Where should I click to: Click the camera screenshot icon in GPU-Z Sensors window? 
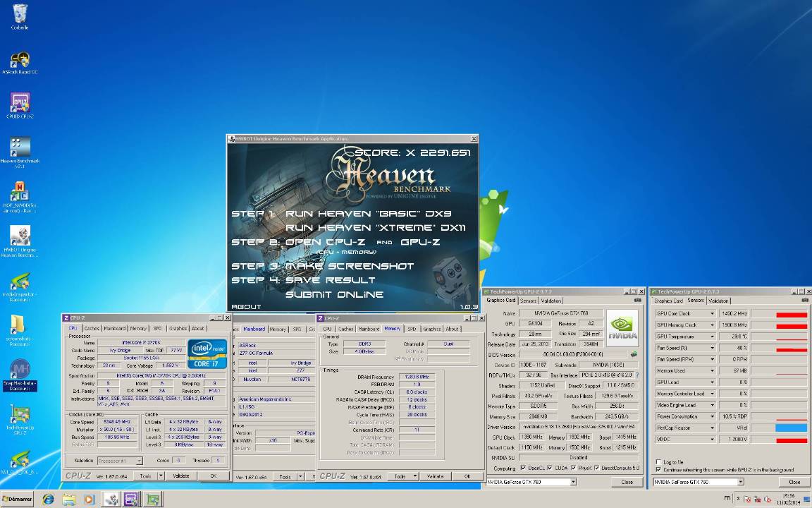pyautogui.click(x=805, y=300)
